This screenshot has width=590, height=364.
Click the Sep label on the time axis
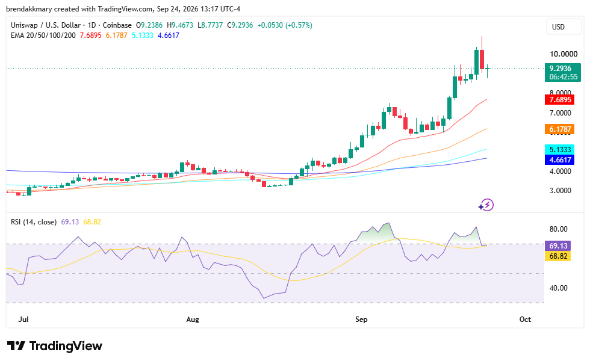point(361,319)
